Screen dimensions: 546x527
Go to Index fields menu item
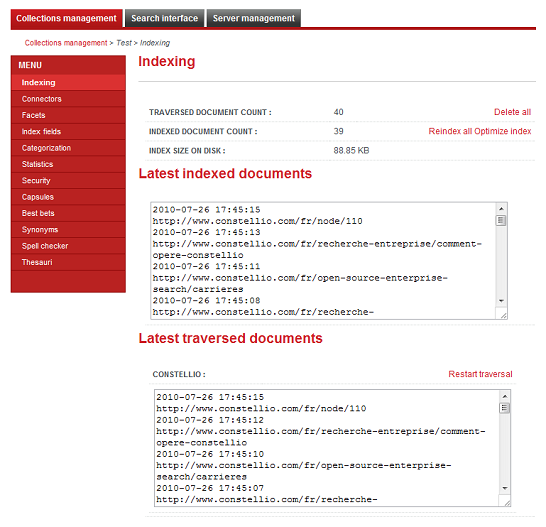pos(68,132)
